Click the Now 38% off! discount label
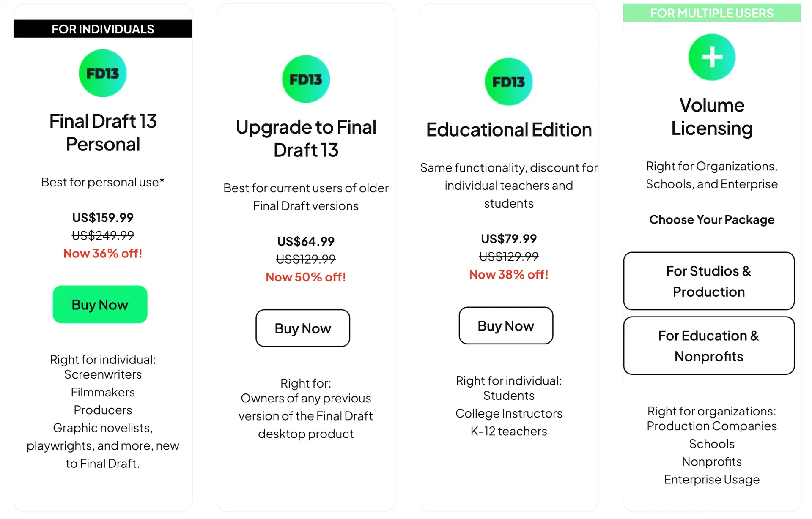Screen dimensions: 812x519 [509, 274]
